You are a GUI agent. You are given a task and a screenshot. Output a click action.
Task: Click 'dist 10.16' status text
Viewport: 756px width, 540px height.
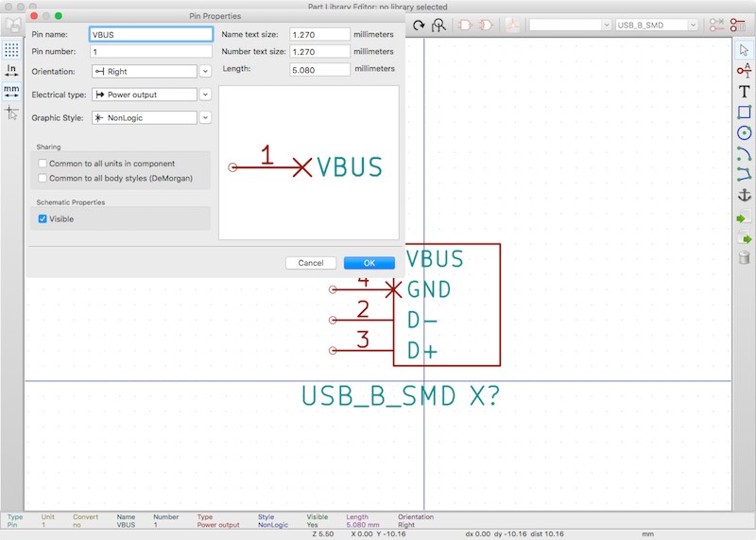(547, 533)
